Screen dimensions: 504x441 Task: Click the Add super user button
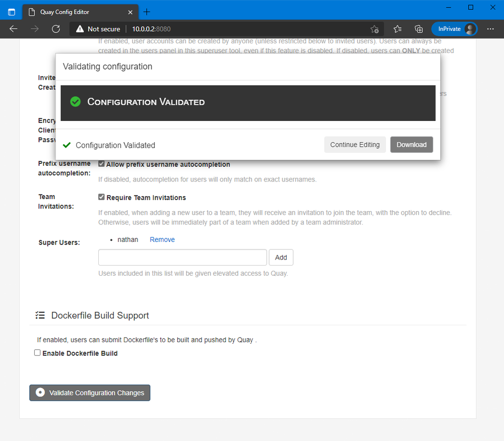point(281,258)
